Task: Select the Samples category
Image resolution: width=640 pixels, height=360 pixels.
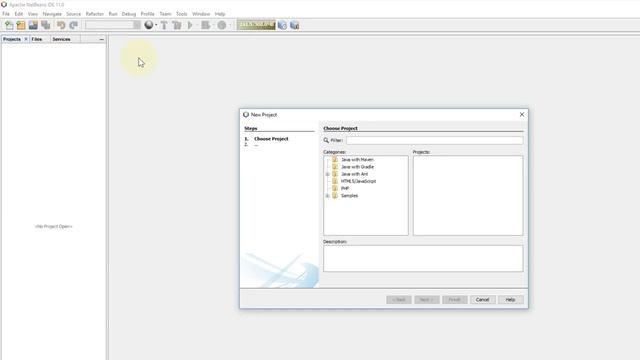Action: (349, 196)
